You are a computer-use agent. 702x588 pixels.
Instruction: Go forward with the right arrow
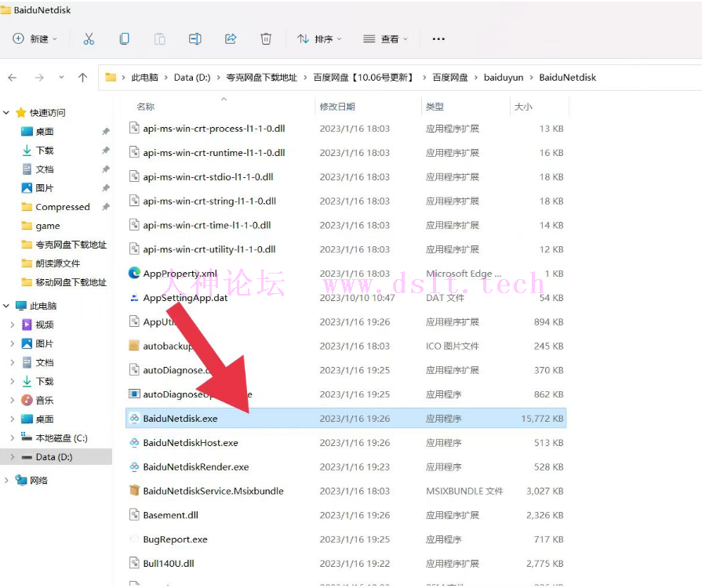(x=39, y=78)
